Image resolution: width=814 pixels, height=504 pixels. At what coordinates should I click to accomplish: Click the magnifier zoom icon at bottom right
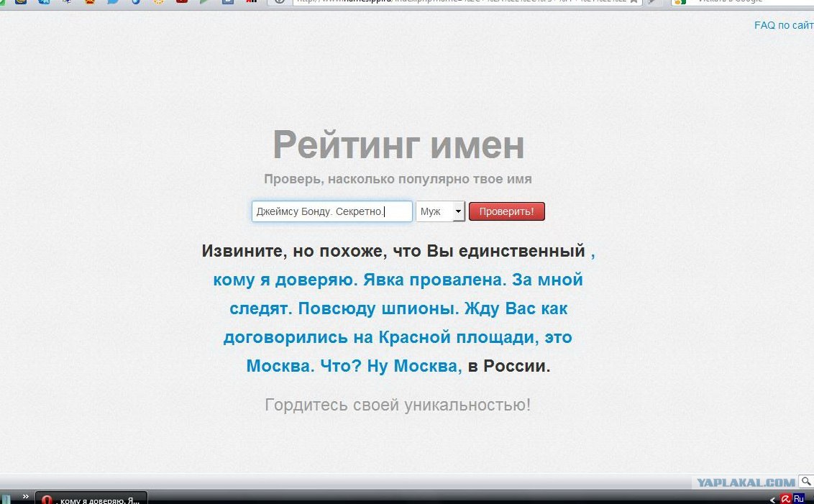806,482
